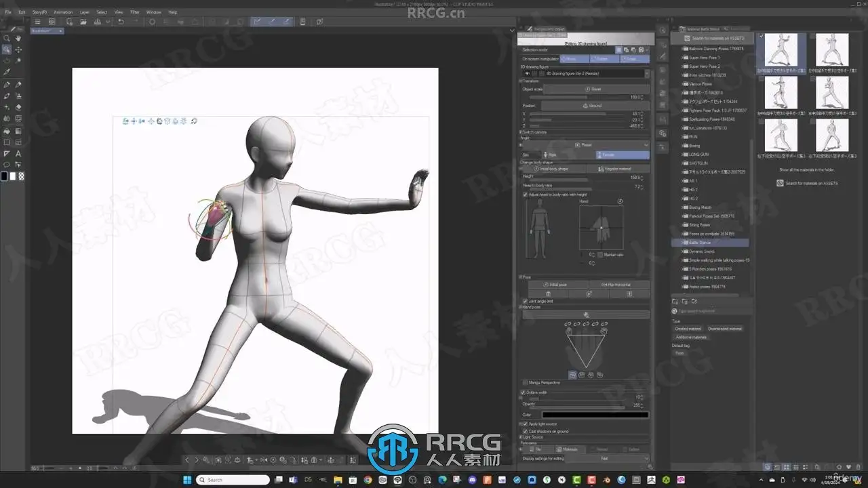
Task: Open the File menu
Action: tap(8, 12)
